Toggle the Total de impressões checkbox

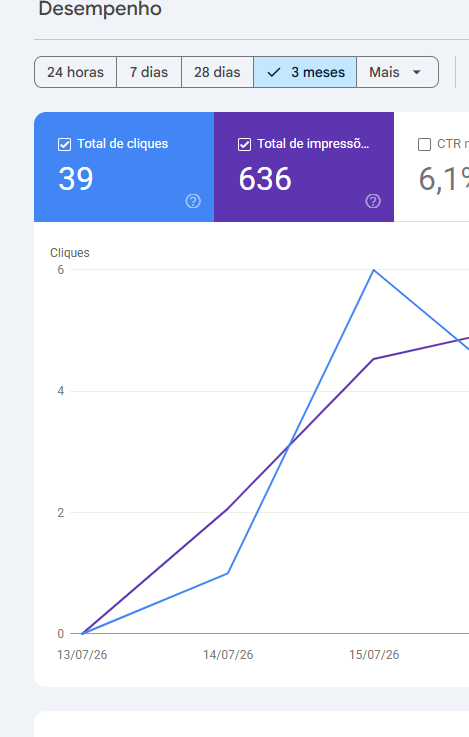tap(244, 144)
